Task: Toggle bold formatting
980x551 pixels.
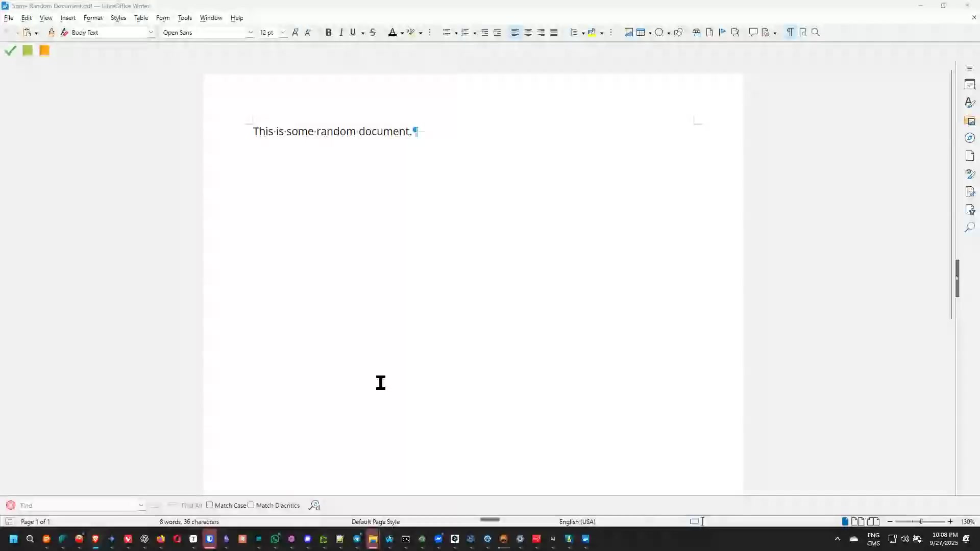Action: pyautogui.click(x=328, y=32)
